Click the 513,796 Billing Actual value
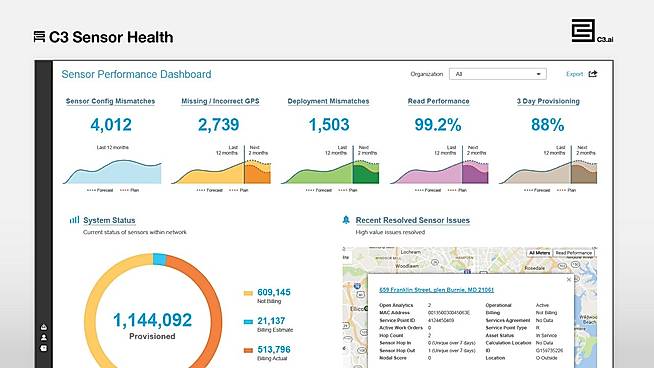 (x=274, y=349)
